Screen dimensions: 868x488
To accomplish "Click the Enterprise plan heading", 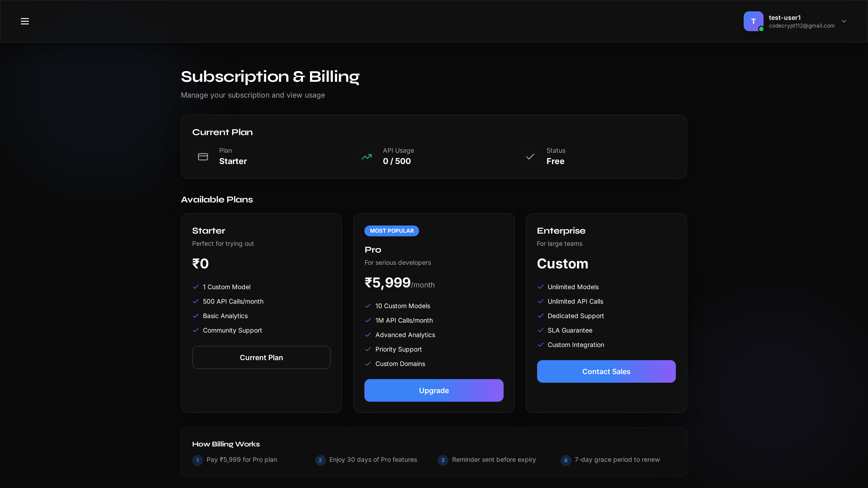I will point(561,231).
